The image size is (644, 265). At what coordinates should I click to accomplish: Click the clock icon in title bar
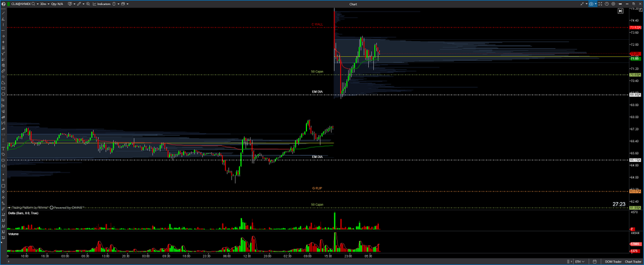606,4
